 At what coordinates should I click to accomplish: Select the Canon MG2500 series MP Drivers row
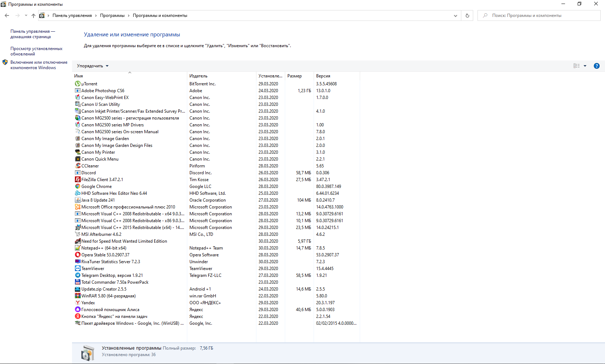[216, 125]
